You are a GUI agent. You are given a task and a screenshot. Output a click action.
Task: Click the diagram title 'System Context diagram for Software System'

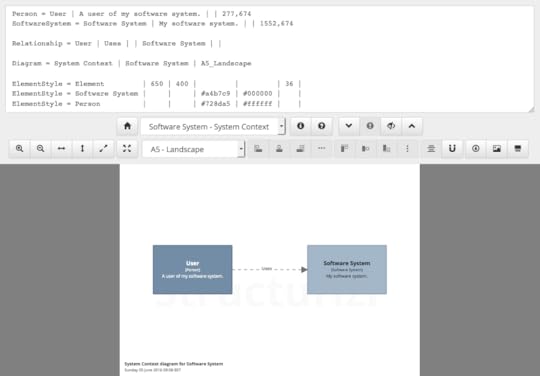(x=174, y=364)
